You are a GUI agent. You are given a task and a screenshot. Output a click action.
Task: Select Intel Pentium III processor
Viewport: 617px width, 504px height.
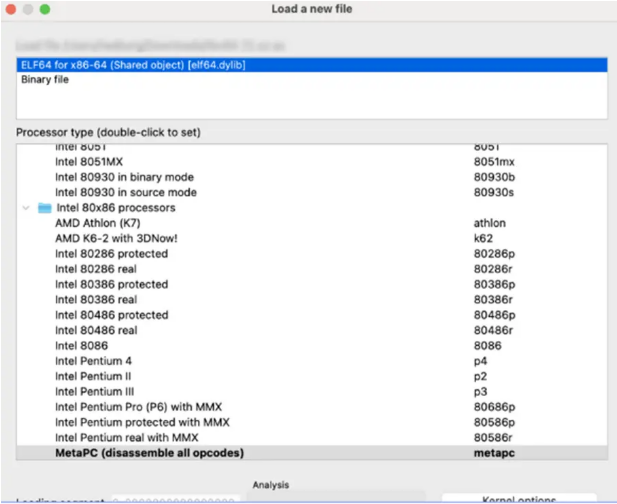click(x=312, y=392)
